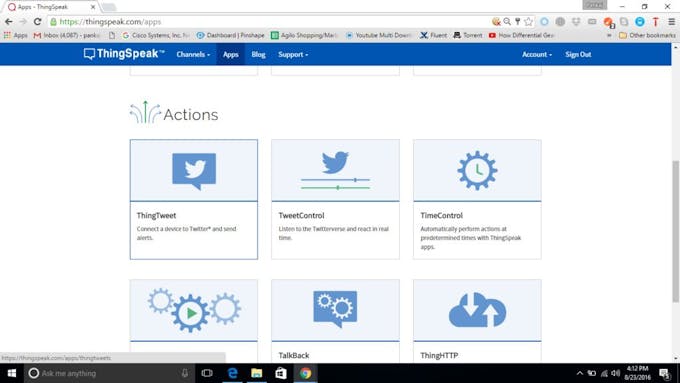Click the page vertical scrollbar thumb
This screenshot has width=680, height=383.
676,231
